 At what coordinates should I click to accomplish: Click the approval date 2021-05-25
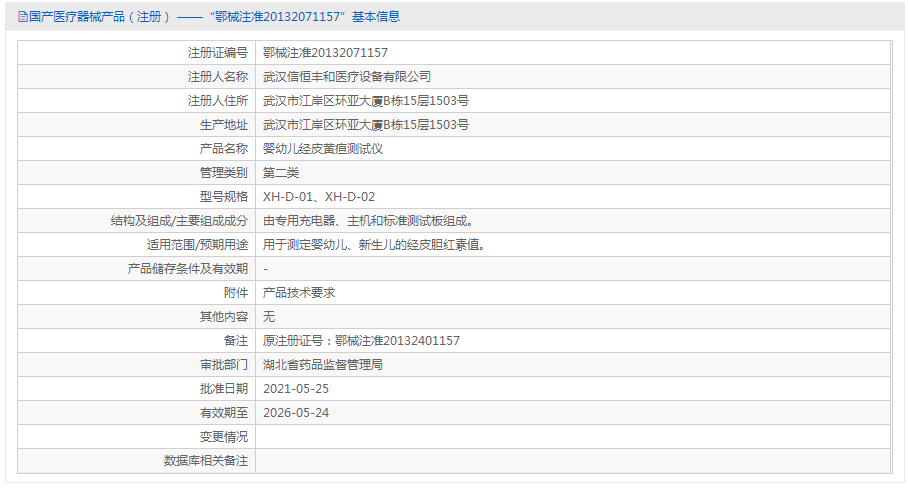296,389
